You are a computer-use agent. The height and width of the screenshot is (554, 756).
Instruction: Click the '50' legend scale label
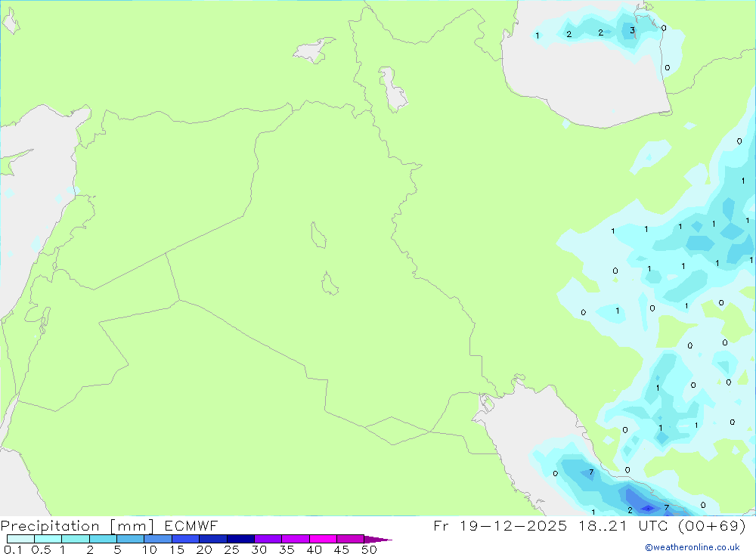point(369,549)
